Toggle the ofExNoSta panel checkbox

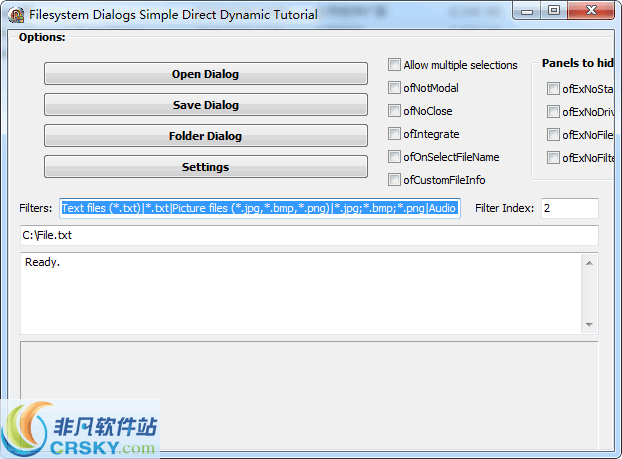(553, 88)
